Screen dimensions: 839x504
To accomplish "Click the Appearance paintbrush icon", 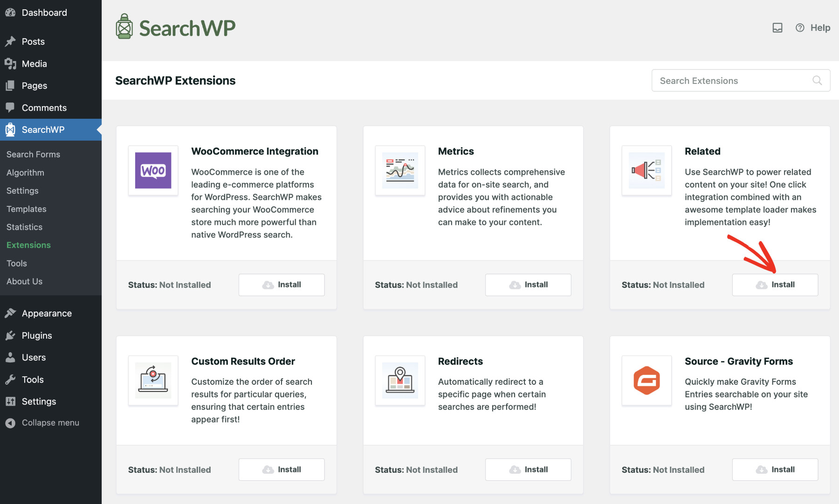I will coord(10,313).
